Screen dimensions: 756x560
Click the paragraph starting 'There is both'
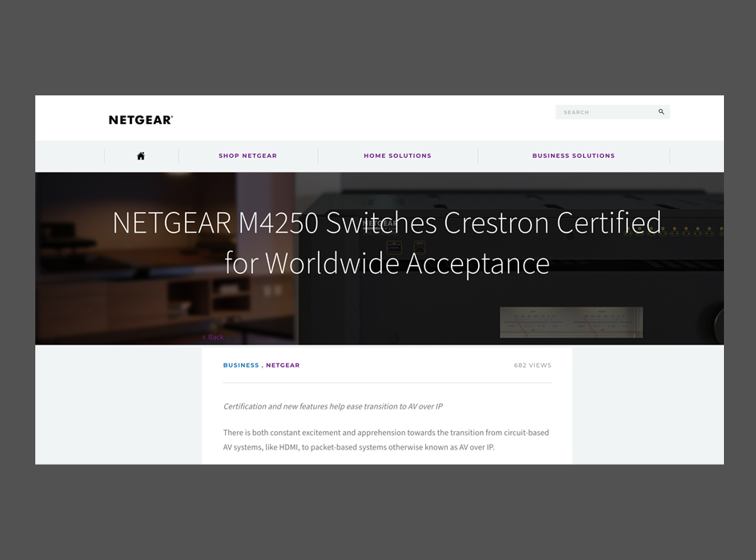tap(386, 433)
